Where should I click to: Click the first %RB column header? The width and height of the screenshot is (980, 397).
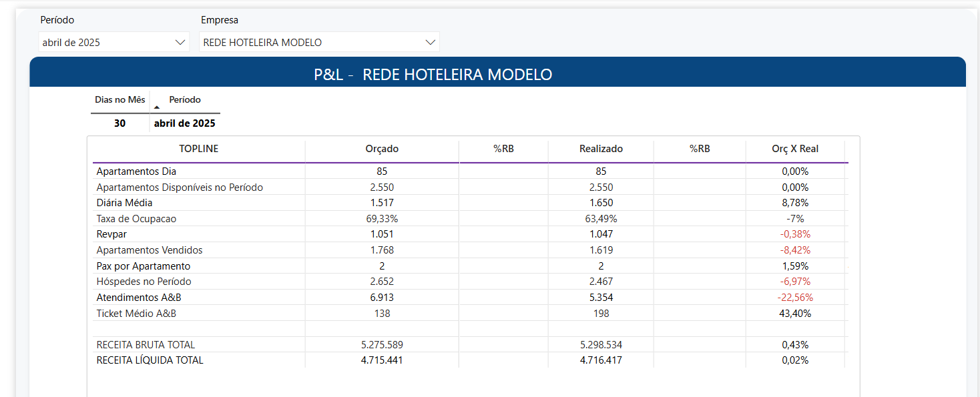(x=503, y=149)
